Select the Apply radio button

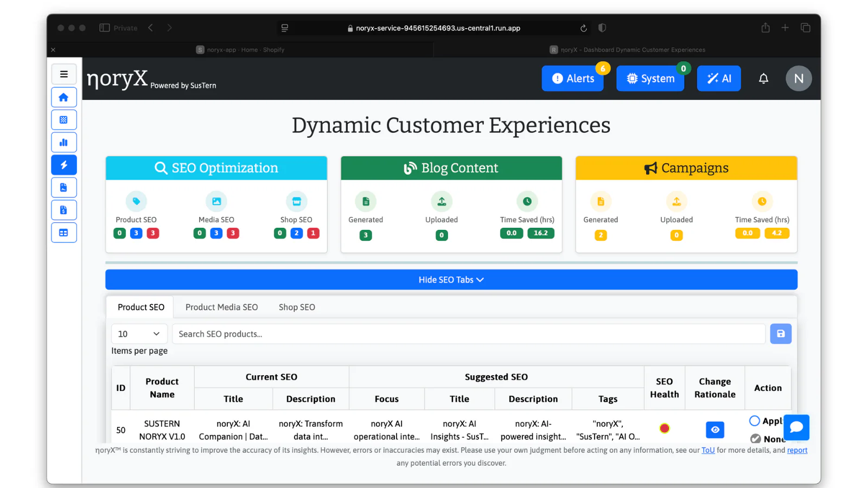tap(754, 421)
